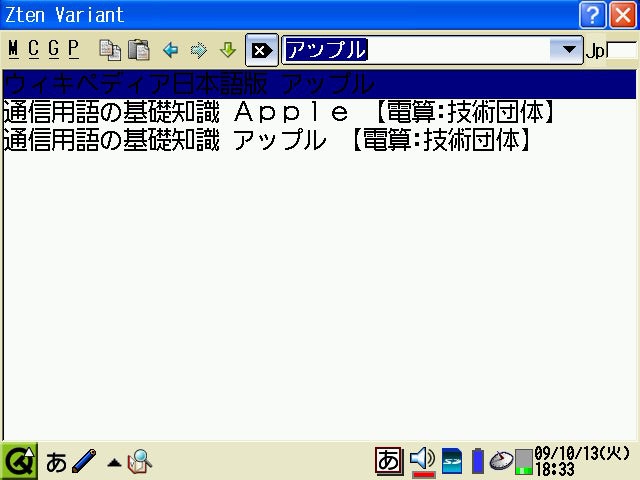Click the boxed あ IME status icon
The height and width of the screenshot is (480, 640).
(389, 461)
